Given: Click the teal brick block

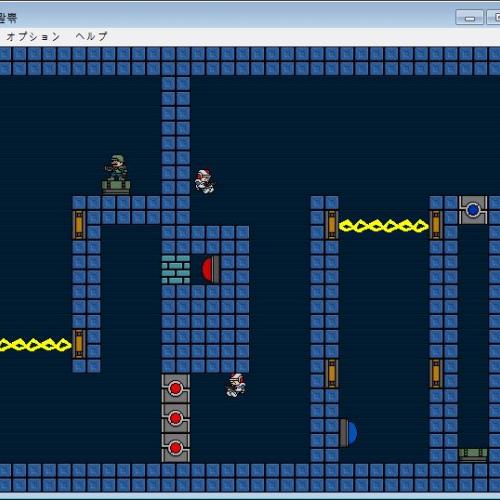Looking at the screenshot, I should (176, 269).
